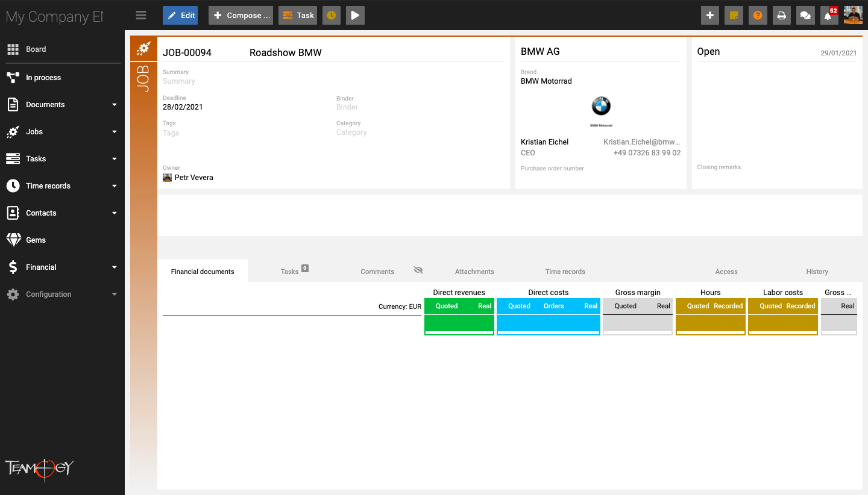Open the notifications bell with 52 badge
Screen dimensions: 868x495
pos(829,16)
